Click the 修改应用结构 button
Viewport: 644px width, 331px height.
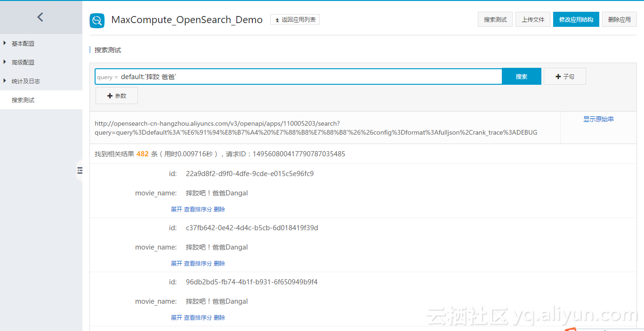point(576,20)
